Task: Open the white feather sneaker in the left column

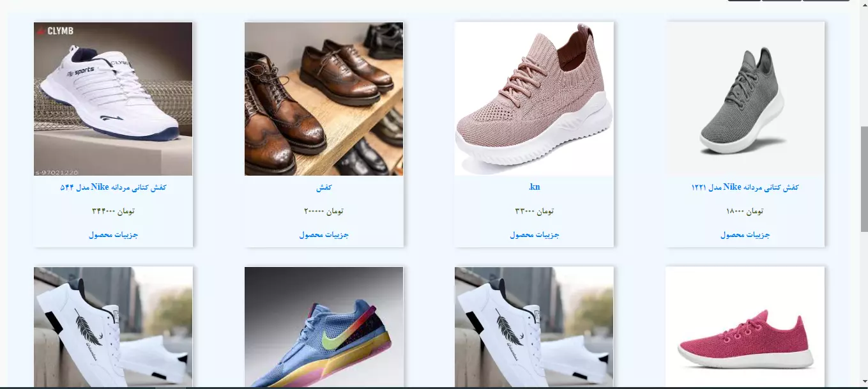Action: click(113, 328)
